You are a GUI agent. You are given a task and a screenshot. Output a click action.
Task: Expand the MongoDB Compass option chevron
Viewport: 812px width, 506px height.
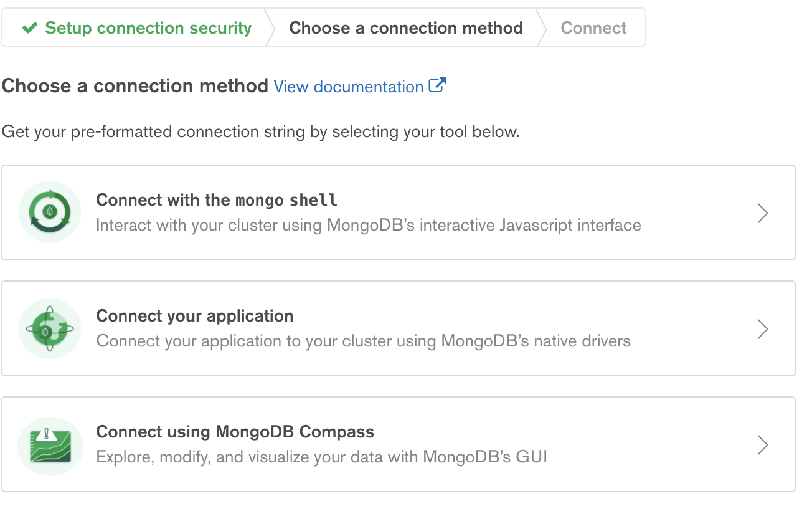point(763,445)
